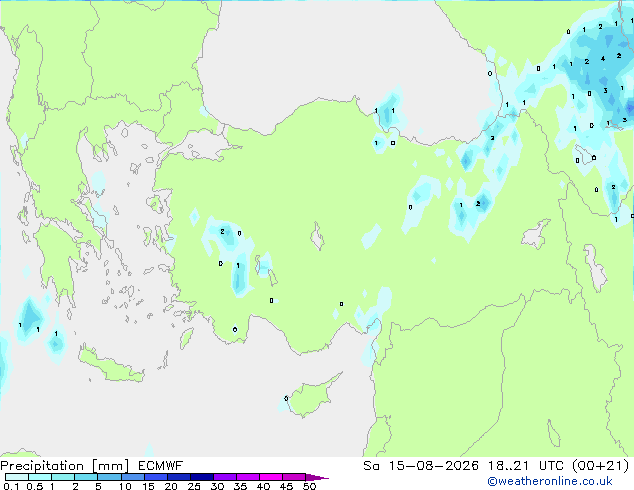The width and height of the screenshot is (634, 490).
Task: Click the legend value '50'
Action: click(x=309, y=486)
